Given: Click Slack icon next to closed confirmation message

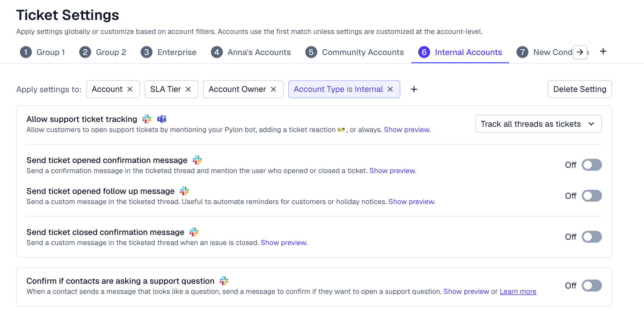Looking at the screenshot, I should [x=194, y=232].
